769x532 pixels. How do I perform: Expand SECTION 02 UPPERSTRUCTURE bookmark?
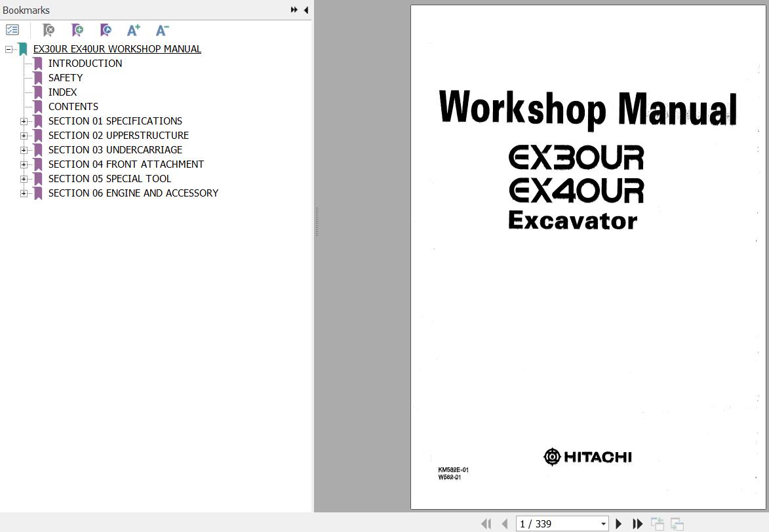click(24, 136)
